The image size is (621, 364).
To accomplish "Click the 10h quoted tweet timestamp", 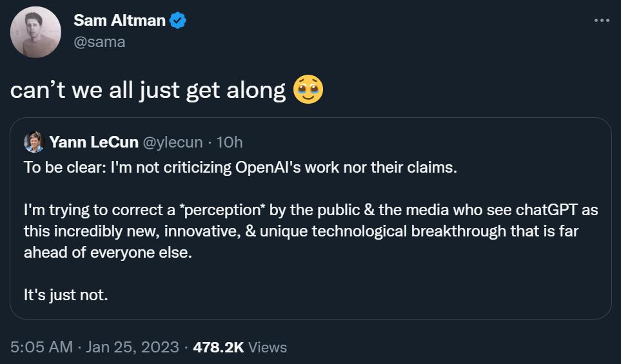I will tap(230, 142).
